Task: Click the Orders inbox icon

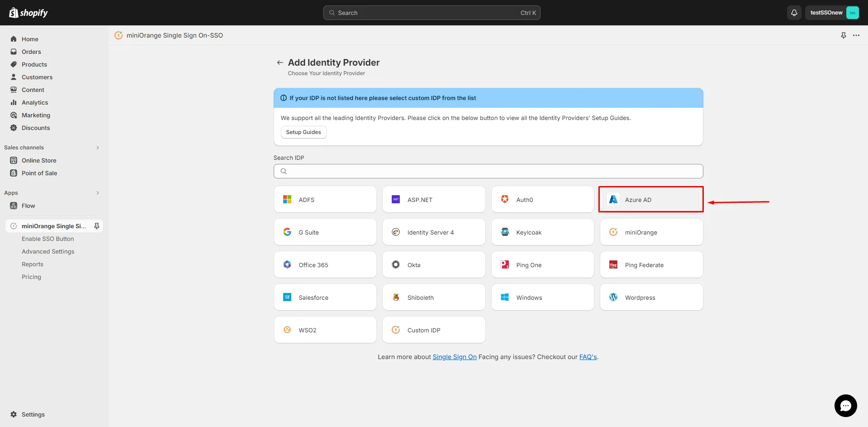Action: 14,52
